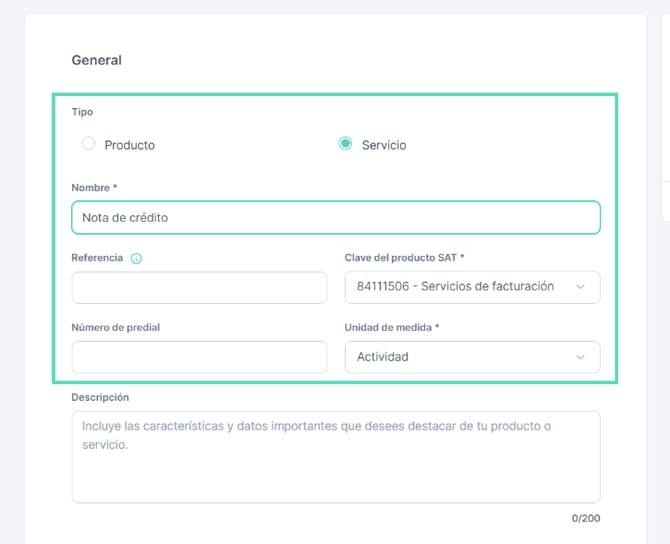Focus the Descripción text area
670x544 pixels.
[x=336, y=457]
